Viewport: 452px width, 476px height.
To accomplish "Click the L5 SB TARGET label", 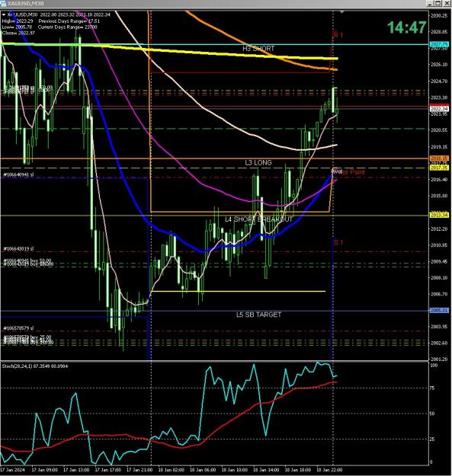I will 258,315.
